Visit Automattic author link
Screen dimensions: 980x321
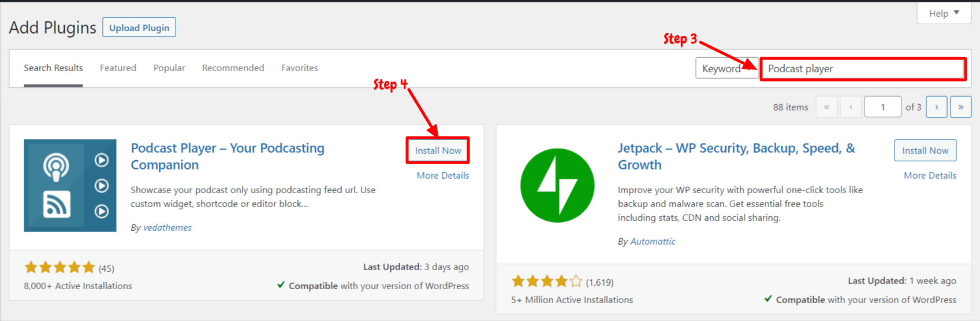[653, 241]
